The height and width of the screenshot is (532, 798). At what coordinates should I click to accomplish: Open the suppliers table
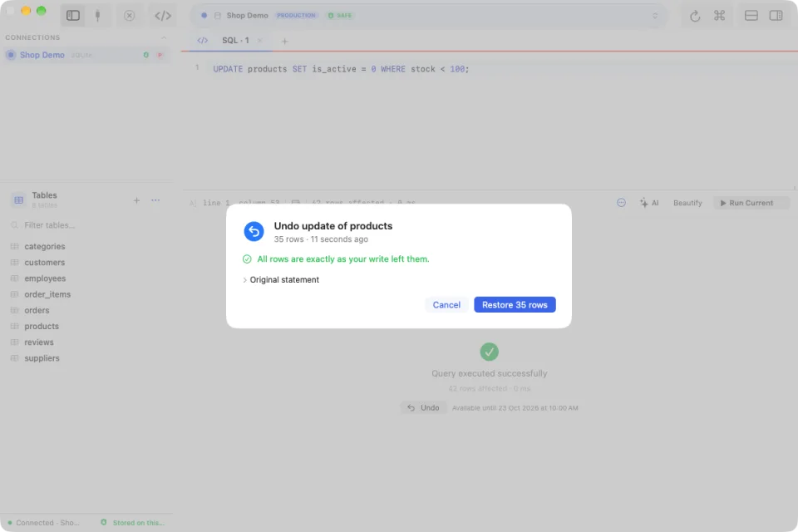42,358
